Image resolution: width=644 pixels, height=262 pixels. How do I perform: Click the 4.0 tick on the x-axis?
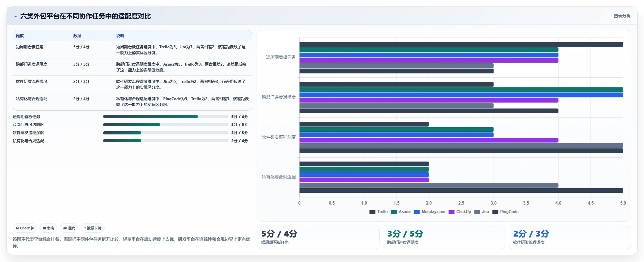click(558, 203)
